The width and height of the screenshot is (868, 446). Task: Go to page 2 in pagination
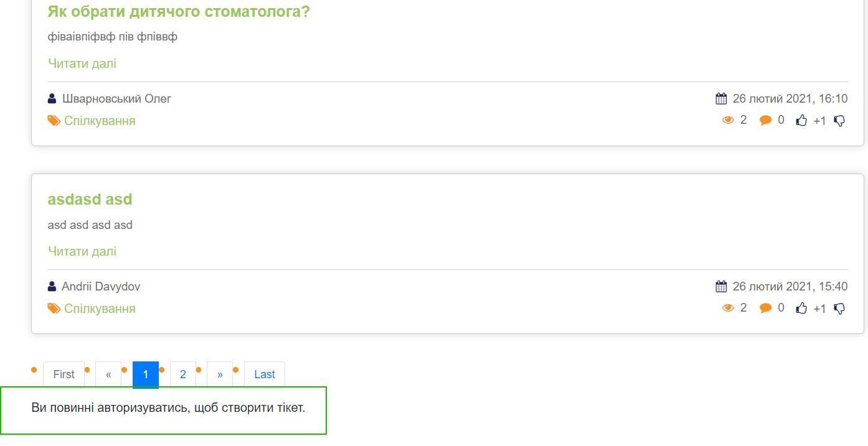(x=183, y=374)
